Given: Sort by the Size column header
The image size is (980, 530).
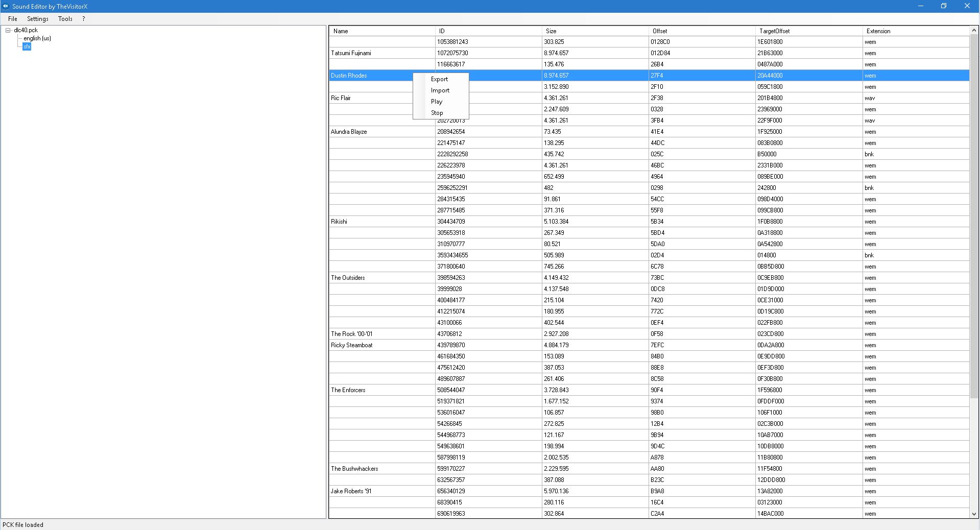Looking at the screenshot, I should [595, 31].
